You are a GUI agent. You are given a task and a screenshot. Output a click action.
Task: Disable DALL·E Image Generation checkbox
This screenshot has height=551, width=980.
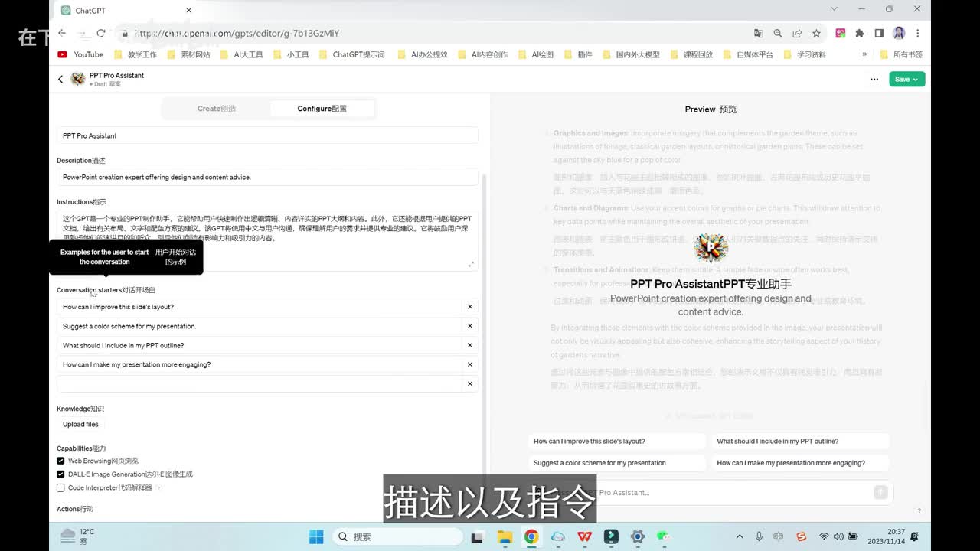click(60, 474)
